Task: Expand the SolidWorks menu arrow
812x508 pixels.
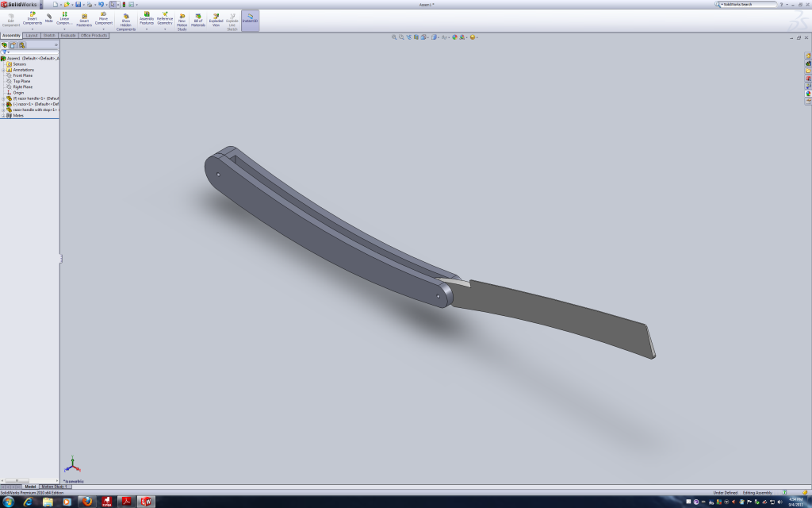Action: (x=41, y=5)
